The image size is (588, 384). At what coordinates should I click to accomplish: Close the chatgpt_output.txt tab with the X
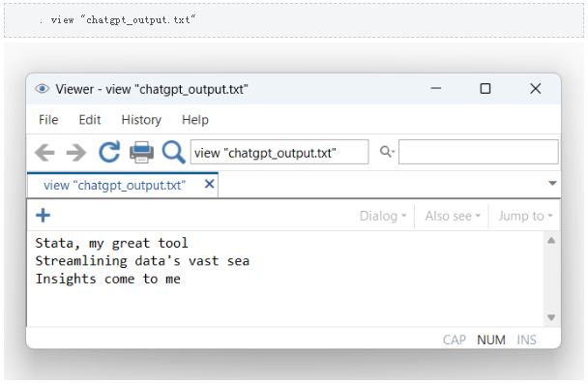click(209, 184)
